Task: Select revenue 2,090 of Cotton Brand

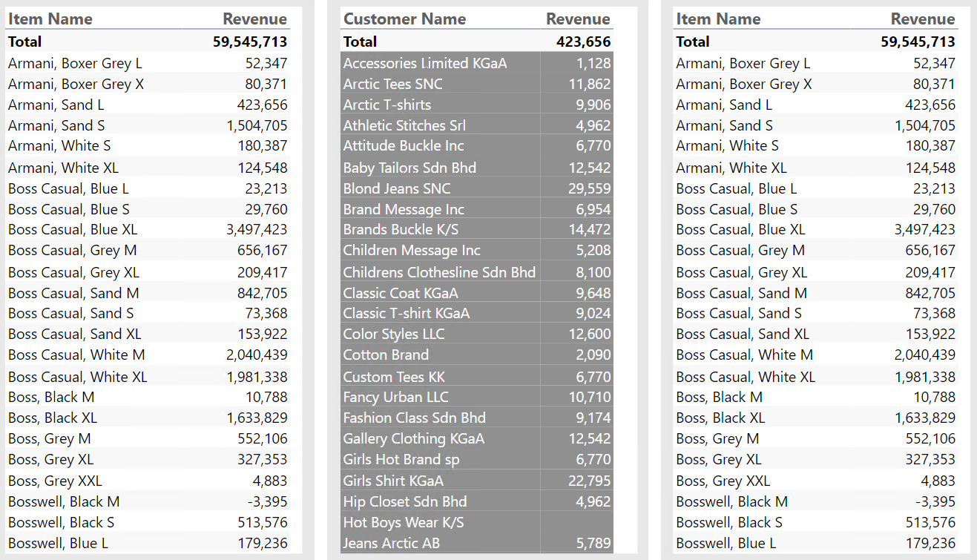Action: (x=593, y=355)
